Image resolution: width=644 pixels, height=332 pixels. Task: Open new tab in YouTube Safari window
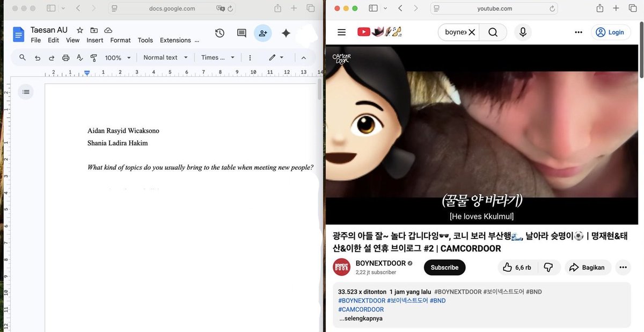tap(616, 8)
